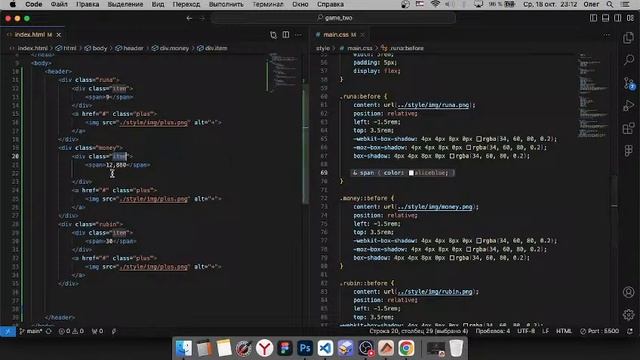Select the HTML language mode in the status bar
Viewport: 640px width, 360px height.
tap(564, 331)
